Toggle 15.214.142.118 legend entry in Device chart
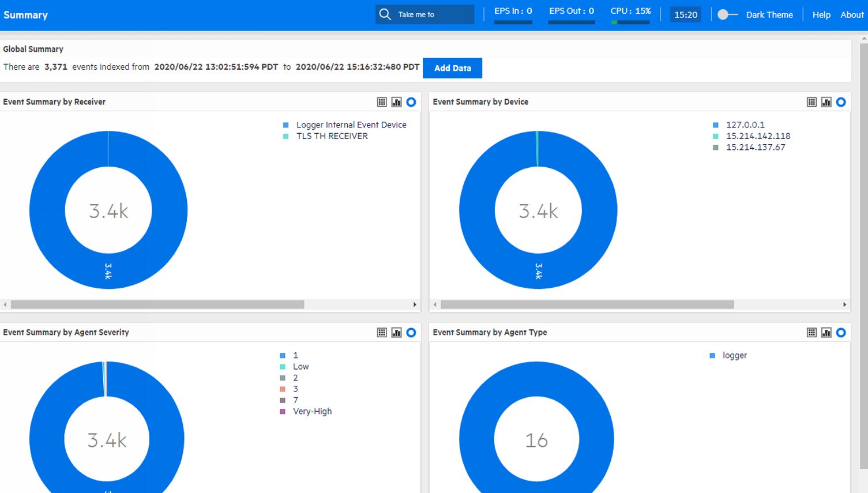Viewport: 868px width, 493px height. 757,136
